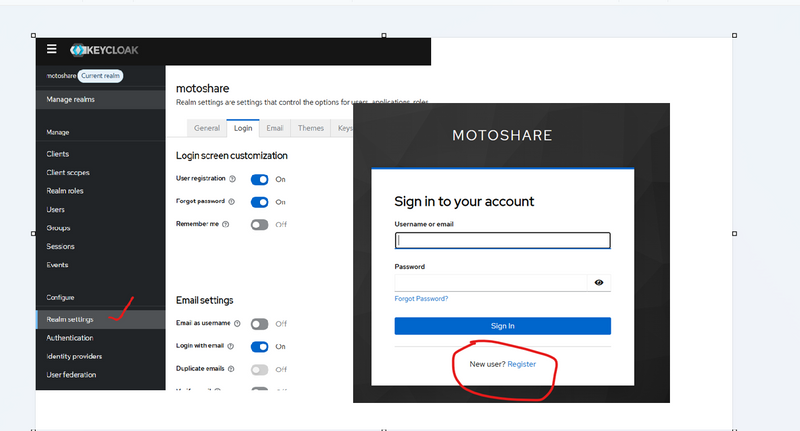Image resolution: width=800 pixels, height=431 pixels.
Task: Focus the Username or email field
Action: click(x=502, y=240)
